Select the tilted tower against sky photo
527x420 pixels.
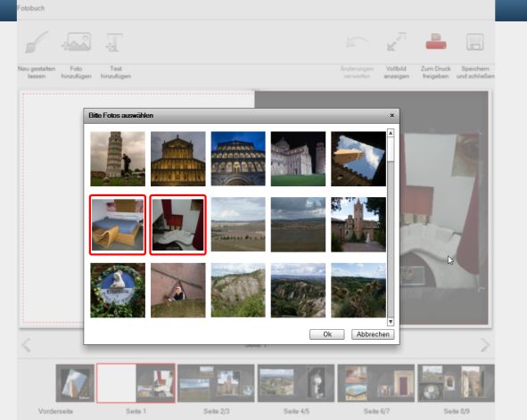[x=358, y=159]
